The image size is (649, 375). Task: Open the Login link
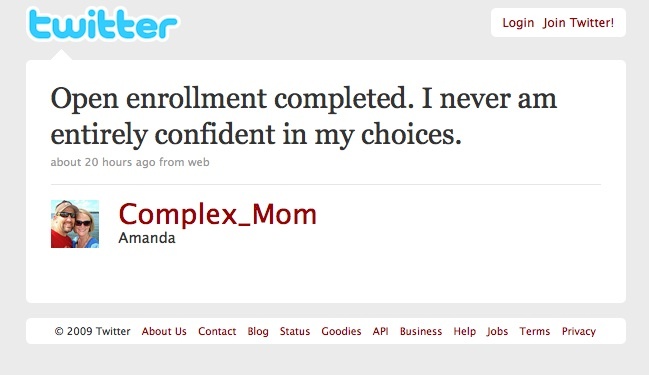point(518,23)
